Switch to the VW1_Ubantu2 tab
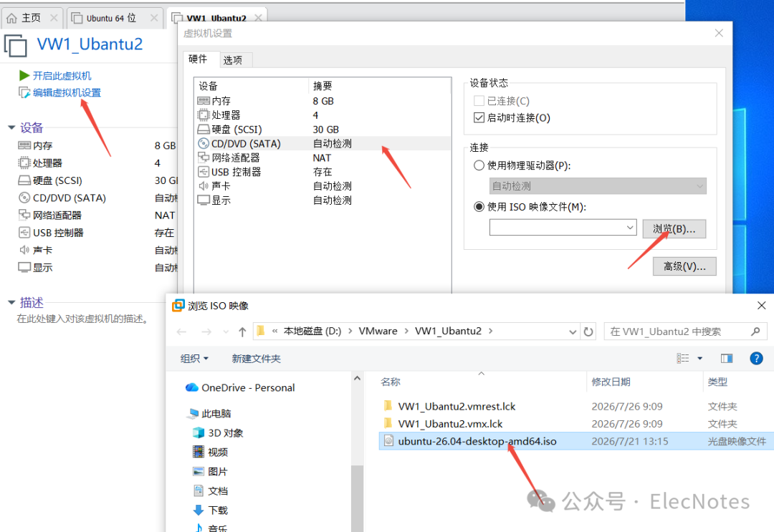774x532 pixels. tap(216, 18)
